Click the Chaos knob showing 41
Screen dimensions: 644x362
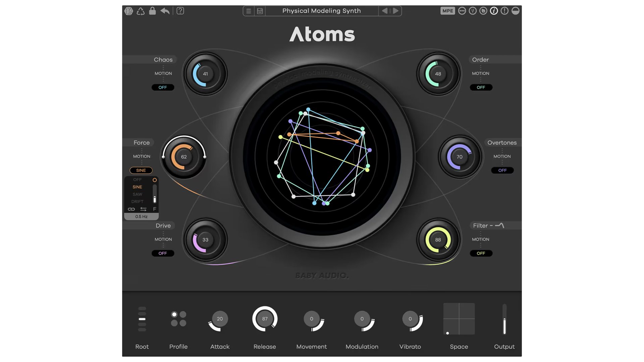[205, 74]
